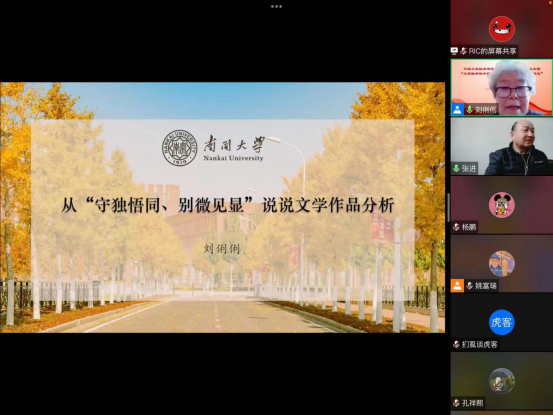Viewport: 553px width, 415px height.
Task: Click RIC's muted microphone icon
Action: [x=463, y=51]
